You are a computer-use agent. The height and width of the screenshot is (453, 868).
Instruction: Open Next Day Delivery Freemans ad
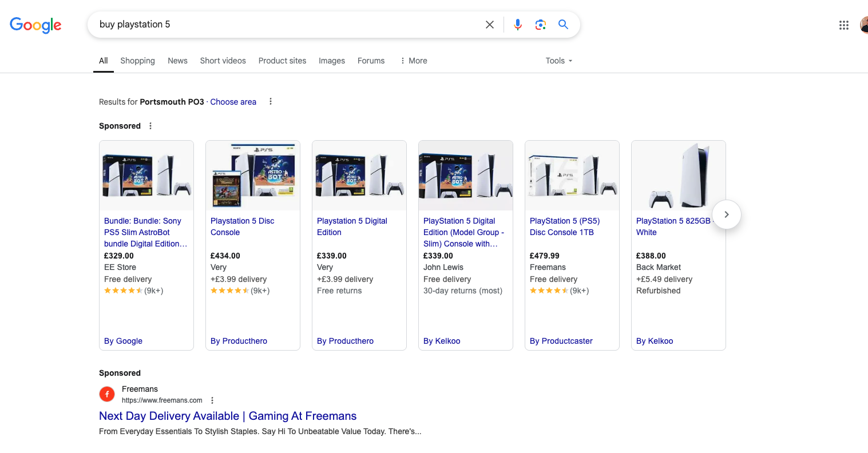(x=228, y=416)
